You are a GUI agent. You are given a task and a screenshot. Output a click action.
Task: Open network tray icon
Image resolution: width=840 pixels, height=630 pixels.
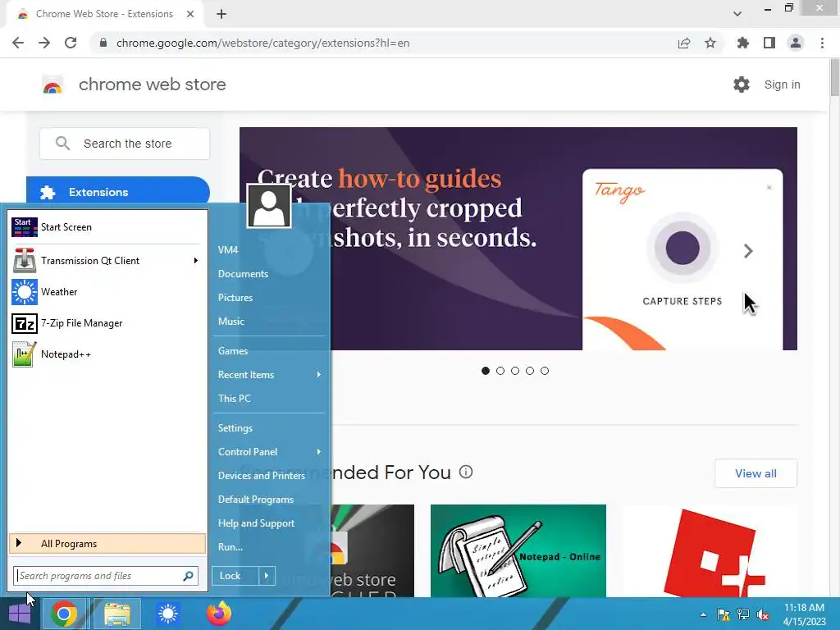[x=743, y=614]
